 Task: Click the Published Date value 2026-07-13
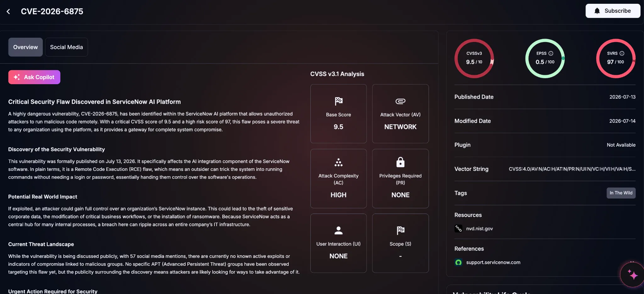[x=622, y=97]
